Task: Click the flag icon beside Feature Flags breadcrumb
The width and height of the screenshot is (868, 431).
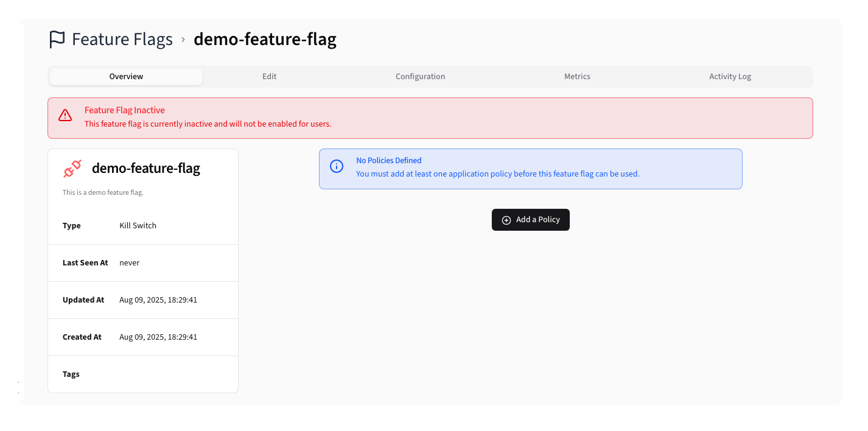Action: pos(56,39)
